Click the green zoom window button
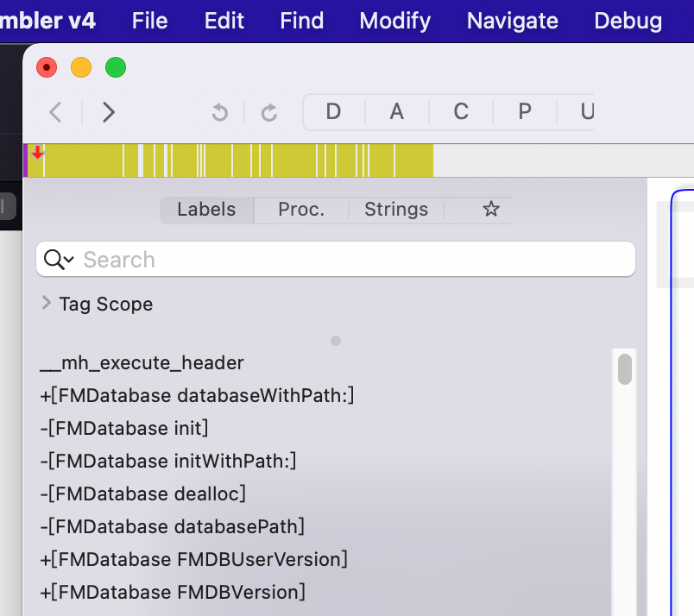The height and width of the screenshot is (616, 694). pos(116,67)
